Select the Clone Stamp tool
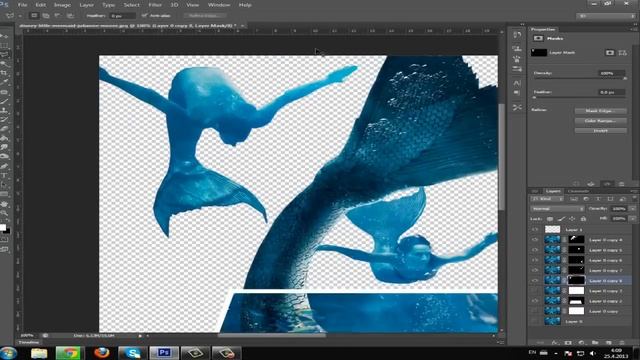Viewport: 640px width, 360px height. tap(4, 111)
